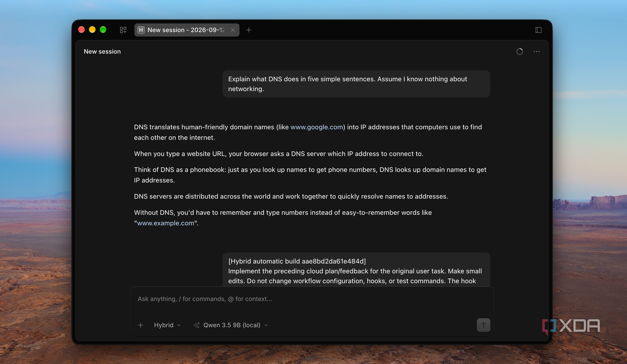The width and height of the screenshot is (627, 364).
Task: Focus the Ask anything input field
Action: click(x=312, y=299)
